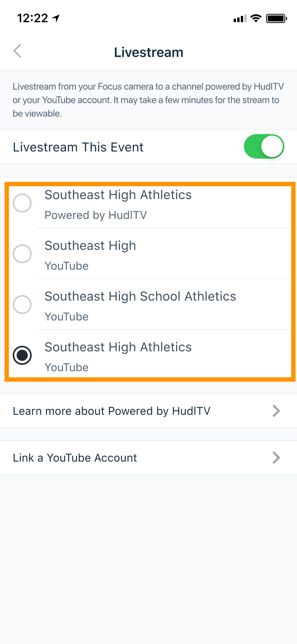Tap the livestream description text banner

pyautogui.click(x=148, y=100)
